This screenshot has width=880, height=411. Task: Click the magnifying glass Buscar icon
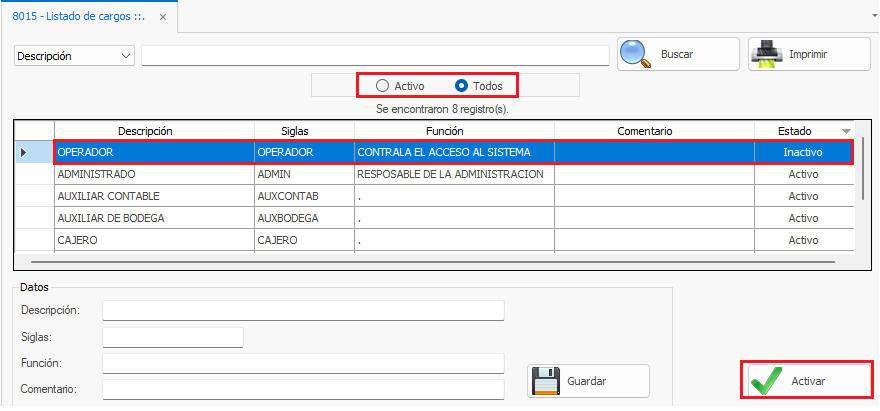[x=636, y=54]
